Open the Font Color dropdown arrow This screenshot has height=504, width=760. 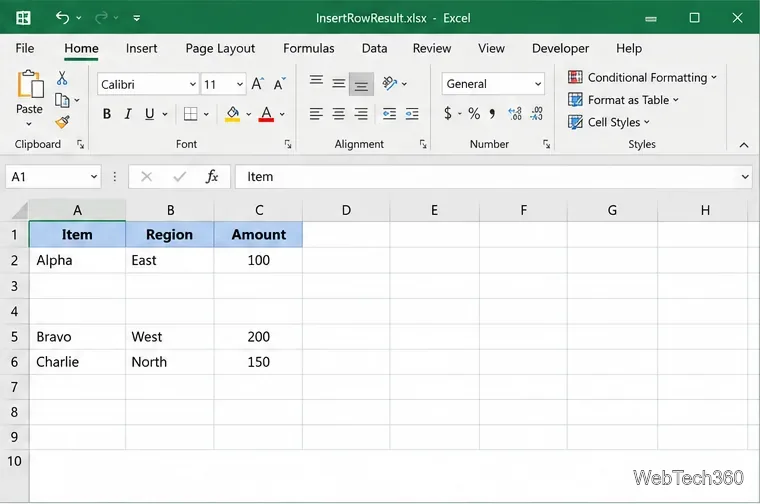click(x=282, y=114)
